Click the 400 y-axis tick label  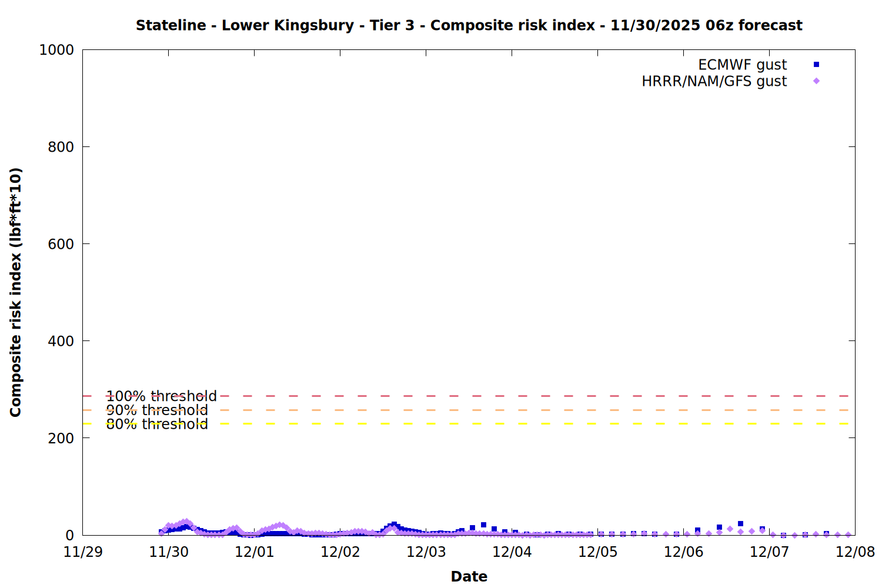click(x=61, y=341)
